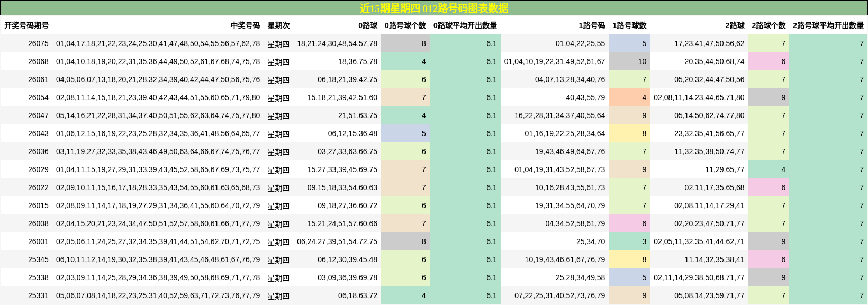This screenshot has height=305, width=868.
Task: Click the blue 0路球个数 cell of row 26043
Action: pyautogui.click(x=405, y=133)
